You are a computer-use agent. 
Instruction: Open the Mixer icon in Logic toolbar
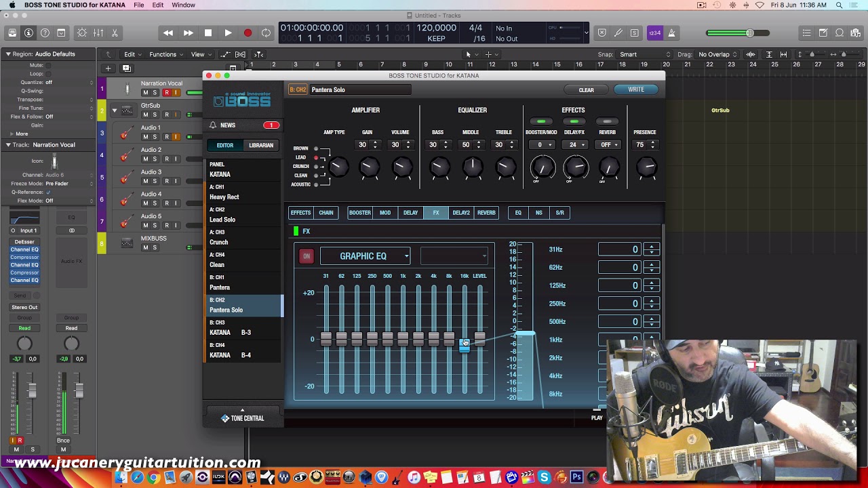98,33
